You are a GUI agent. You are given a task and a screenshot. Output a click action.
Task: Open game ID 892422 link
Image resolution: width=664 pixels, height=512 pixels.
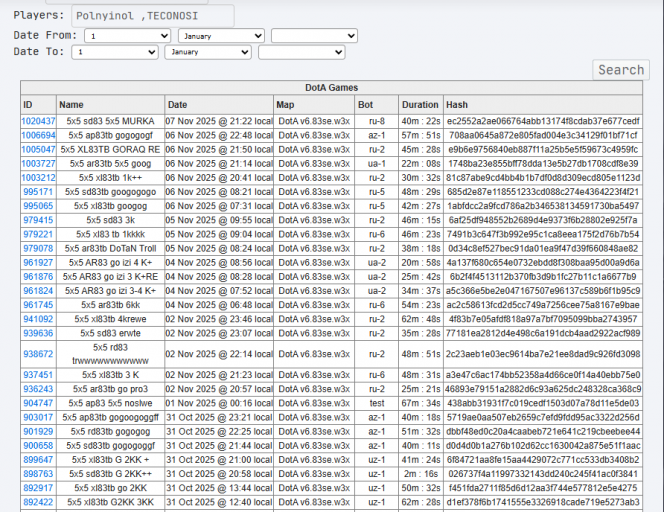[x=39, y=502]
